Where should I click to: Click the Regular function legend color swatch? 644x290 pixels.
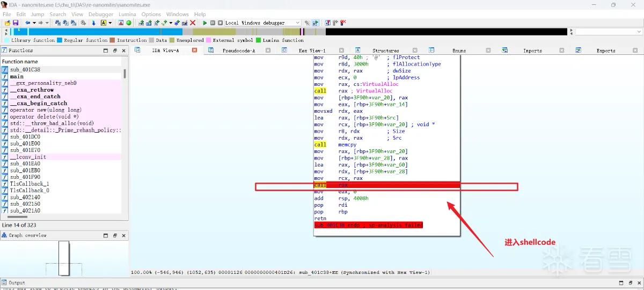point(60,40)
